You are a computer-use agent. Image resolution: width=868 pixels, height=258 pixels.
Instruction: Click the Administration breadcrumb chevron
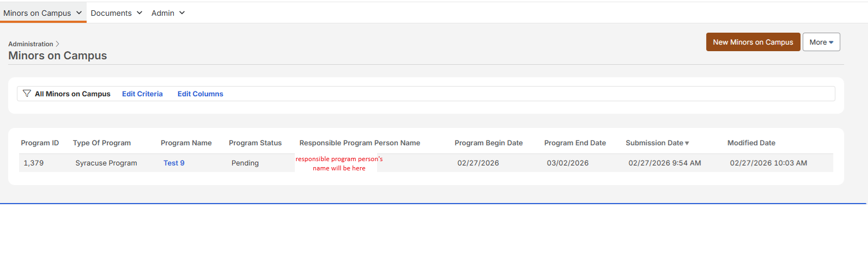tap(58, 44)
